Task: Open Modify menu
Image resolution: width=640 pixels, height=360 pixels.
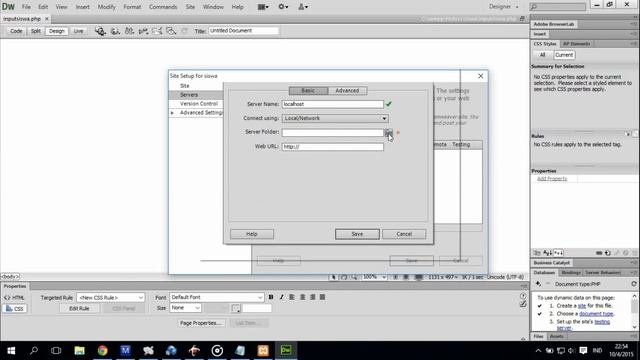Action: 106,7
